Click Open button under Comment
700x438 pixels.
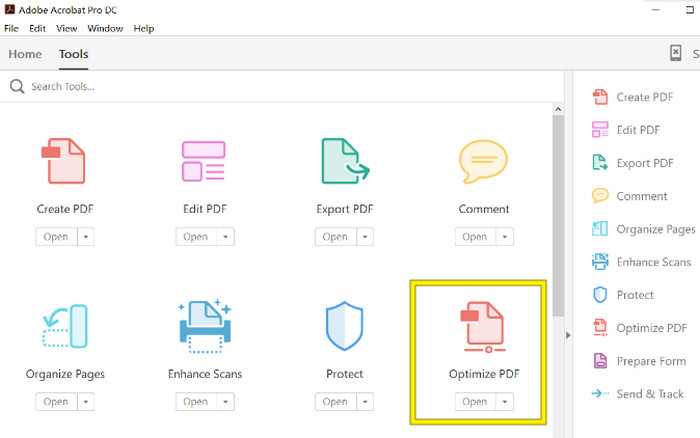coord(475,237)
